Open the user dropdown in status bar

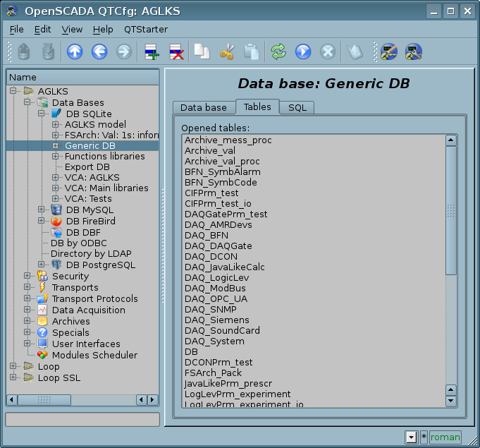coord(411,437)
